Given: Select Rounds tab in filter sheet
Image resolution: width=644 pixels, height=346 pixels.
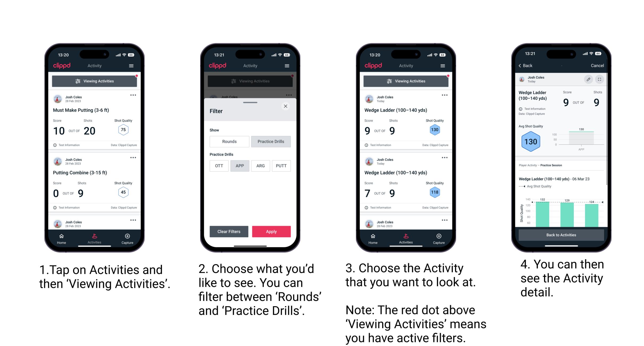Looking at the screenshot, I should click(229, 141).
